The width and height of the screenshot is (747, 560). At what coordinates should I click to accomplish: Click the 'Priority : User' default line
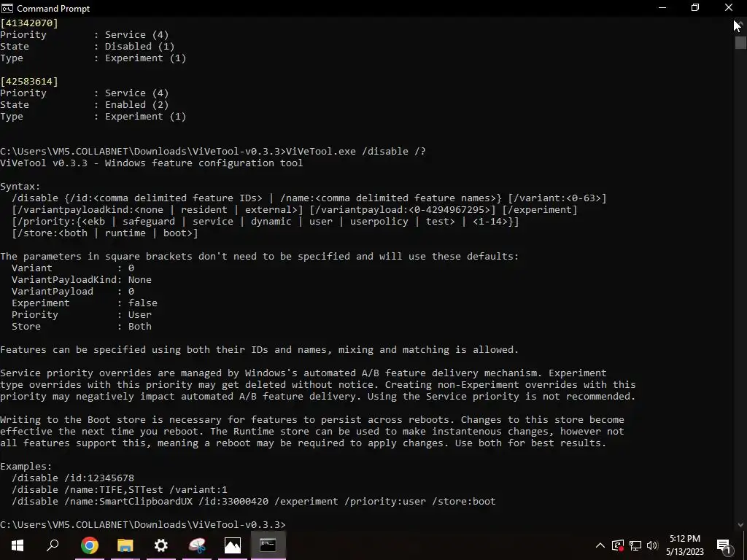[82, 315]
